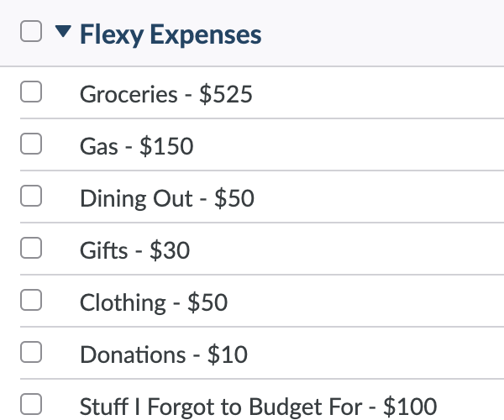504x420 pixels.
Task: Select the Groceries - $525 category name
Action: point(165,94)
